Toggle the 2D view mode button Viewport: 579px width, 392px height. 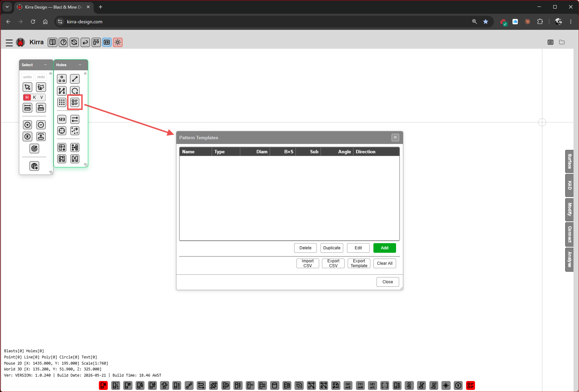107,42
